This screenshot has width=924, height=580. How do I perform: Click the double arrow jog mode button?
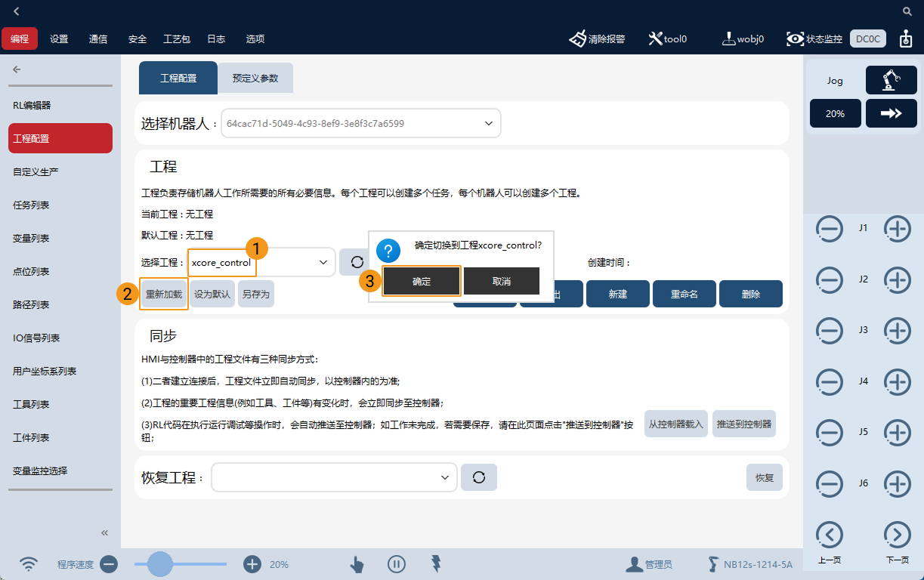tap(892, 113)
